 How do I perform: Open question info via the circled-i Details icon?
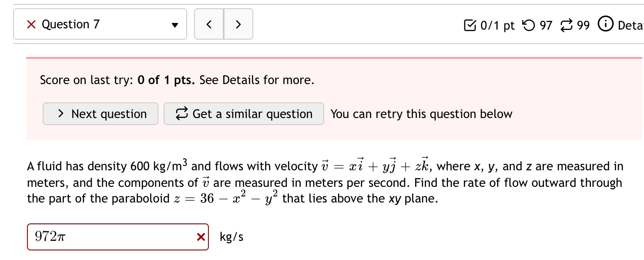tap(605, 25)
